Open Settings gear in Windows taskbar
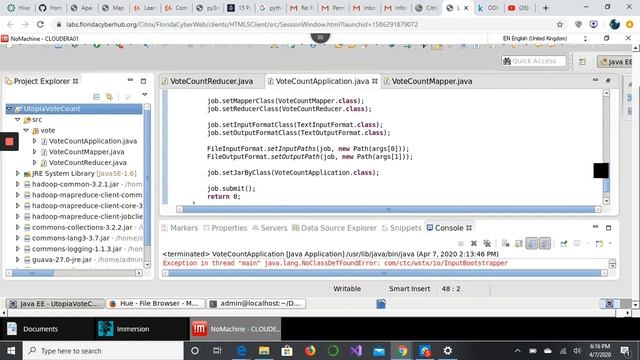Screen dimensions: 640x360 pos(447,351)
